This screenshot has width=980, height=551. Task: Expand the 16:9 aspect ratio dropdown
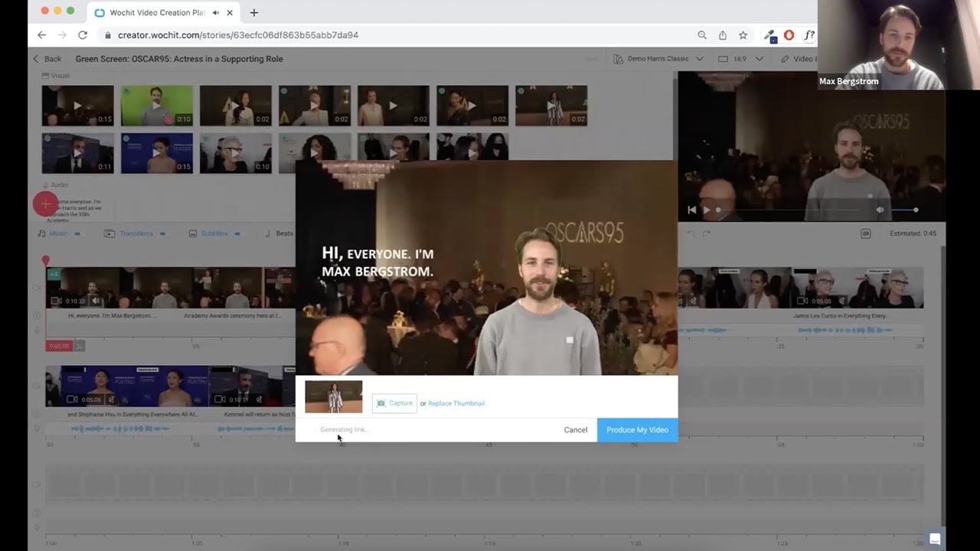(741, 59)
